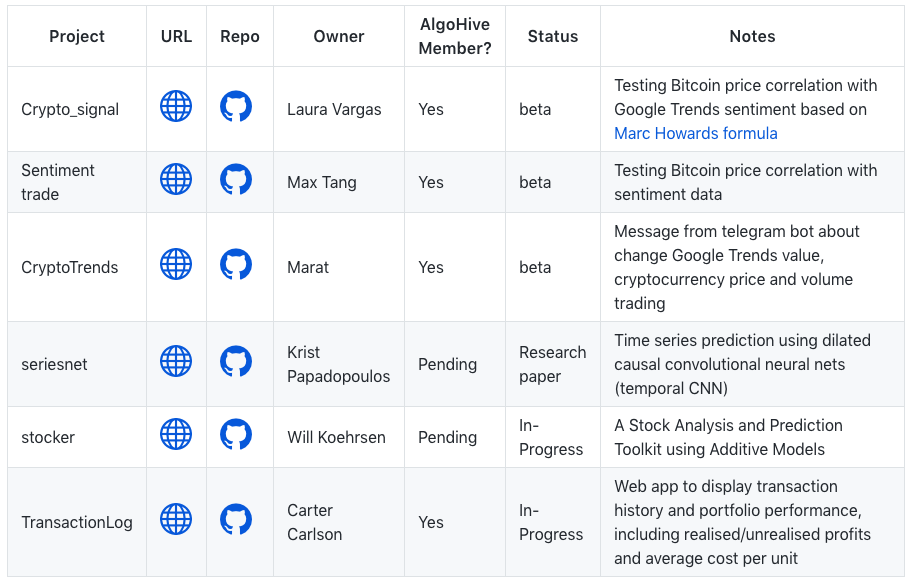Select the Laura Vargas owner cell
The width and height of the screenshot is (910, 581).
[334, 109]
